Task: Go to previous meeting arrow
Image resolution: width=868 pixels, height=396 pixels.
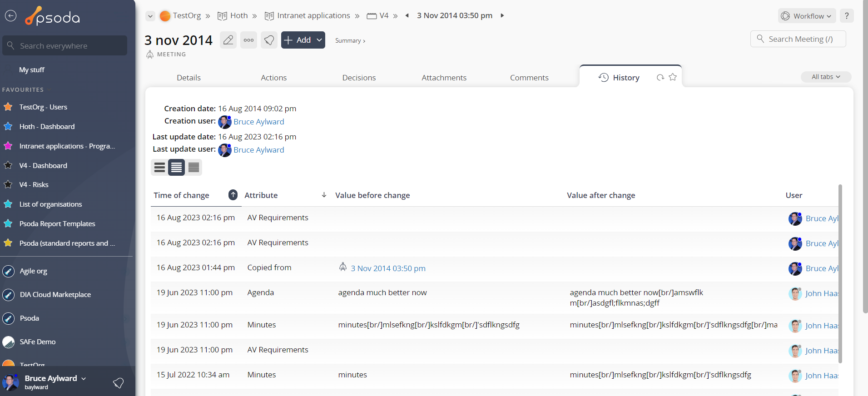Action: tap(407, 15)
